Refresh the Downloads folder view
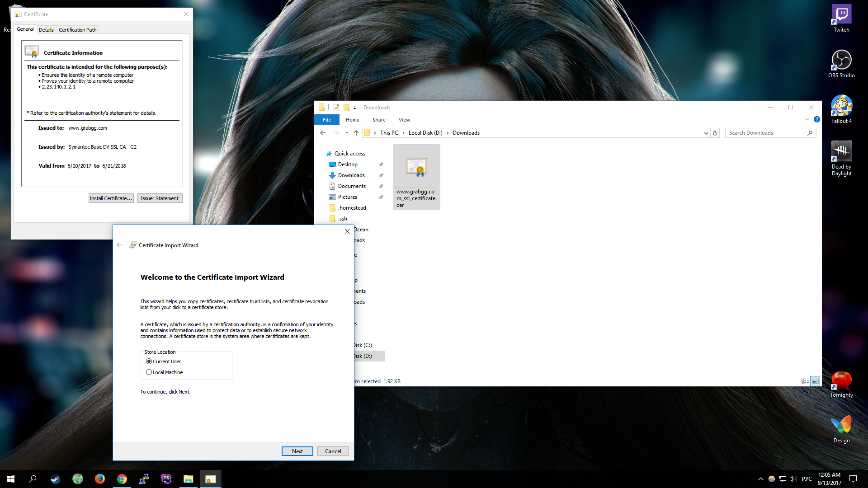The height and width of the screenshot is (488, 868). point(715,133)
